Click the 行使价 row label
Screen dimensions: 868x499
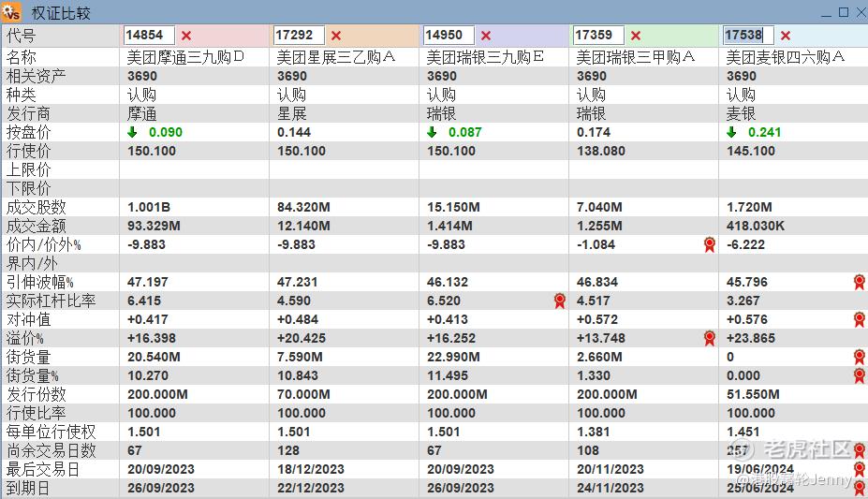point(28,152)
